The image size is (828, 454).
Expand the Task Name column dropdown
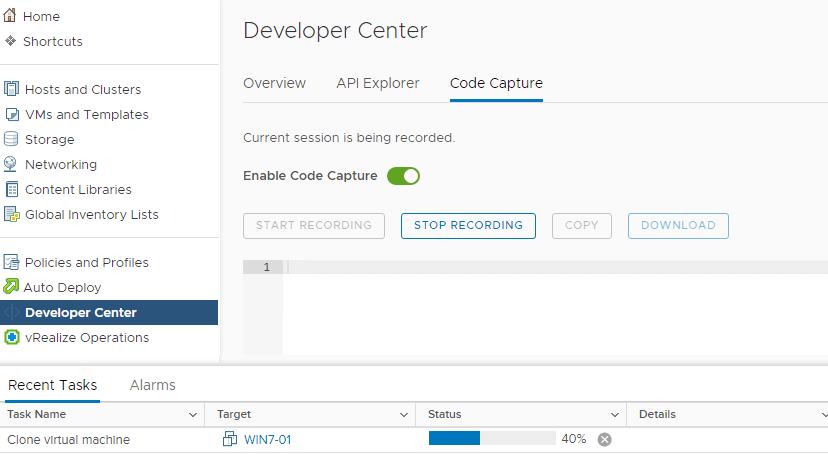pos(193,415)
